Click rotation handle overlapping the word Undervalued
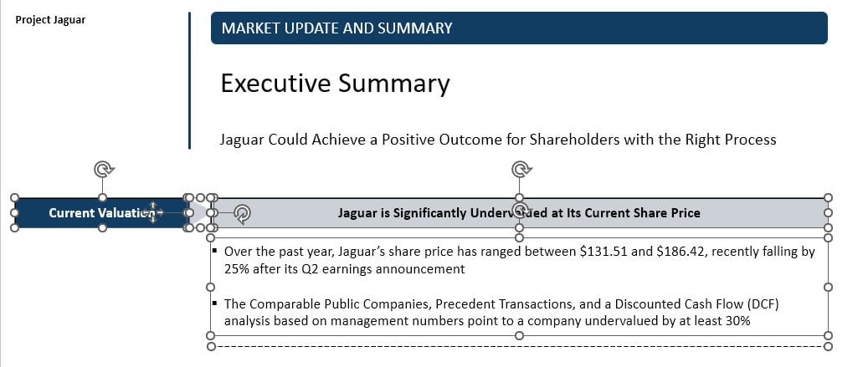The height and width of the screenshot is (367, 868). click(x=520, y=209)
